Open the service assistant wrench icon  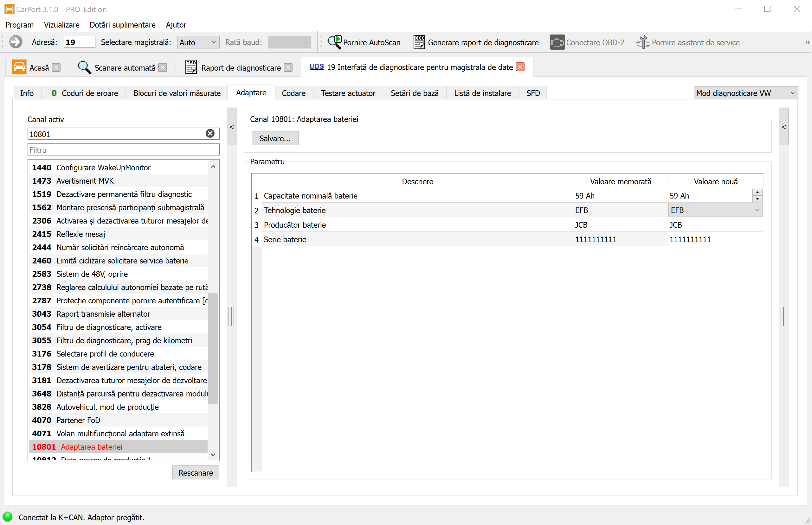click(643, 42)
